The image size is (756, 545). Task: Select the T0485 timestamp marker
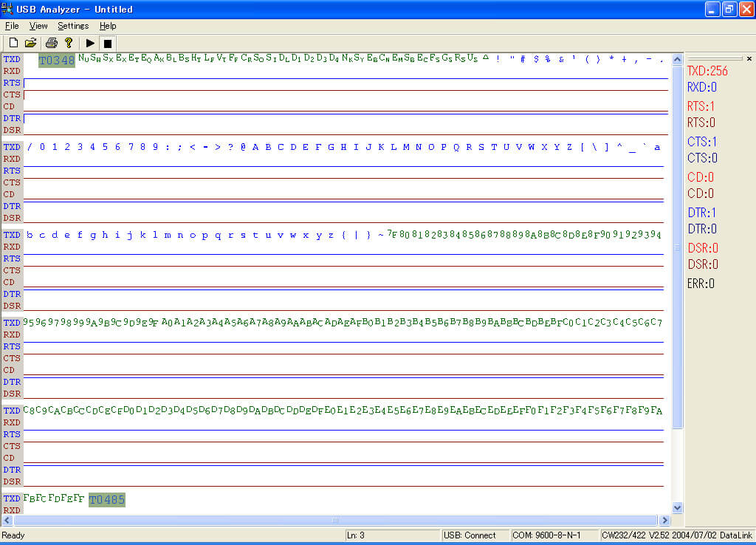tap(107, 500)
